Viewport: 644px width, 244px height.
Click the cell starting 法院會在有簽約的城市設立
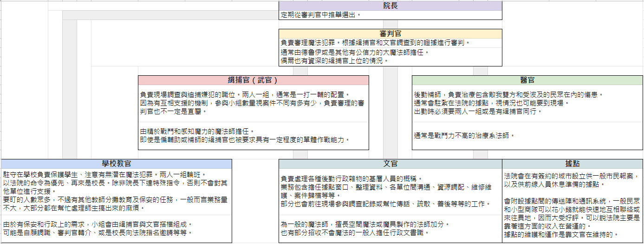click(x=572, y=205)
